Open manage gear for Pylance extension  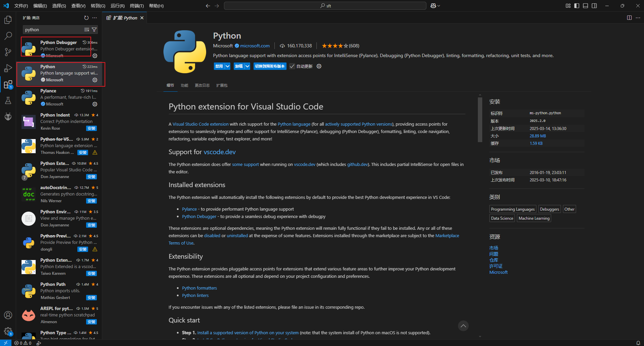coord(95,104)
